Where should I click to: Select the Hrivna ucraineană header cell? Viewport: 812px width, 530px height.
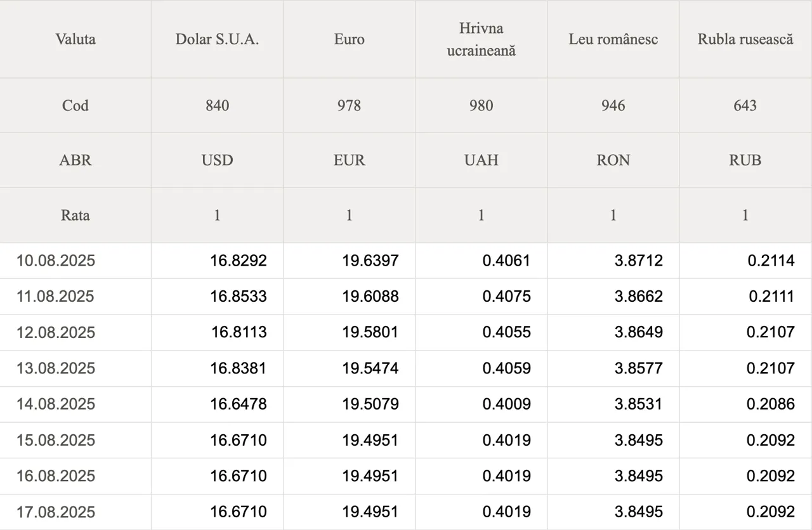[481, 39]
